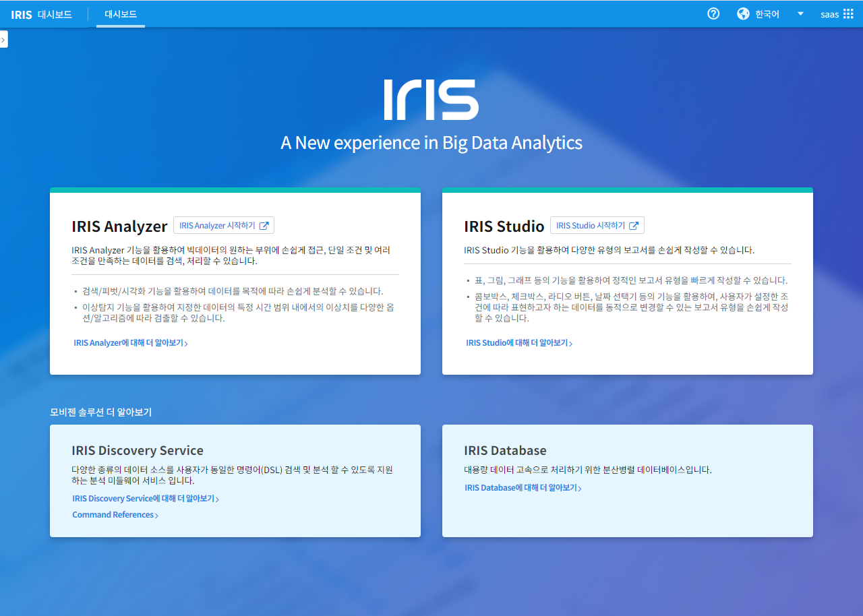
Task: Expand the language dropdown arrow
Action: pyautogui.click(x=800, y=13)
